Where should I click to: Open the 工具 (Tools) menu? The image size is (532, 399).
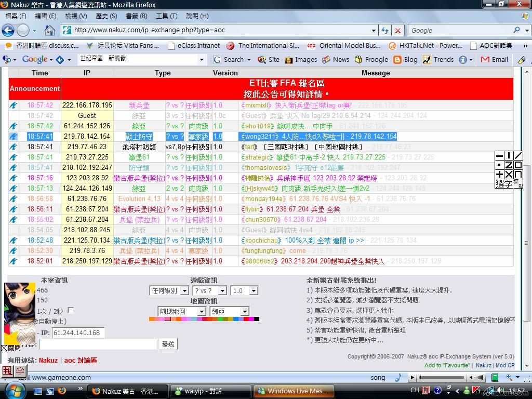pos(166,16)
